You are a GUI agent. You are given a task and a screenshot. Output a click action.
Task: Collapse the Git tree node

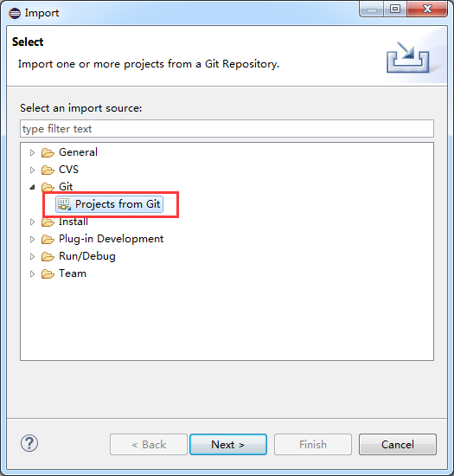tap(33, 187)
